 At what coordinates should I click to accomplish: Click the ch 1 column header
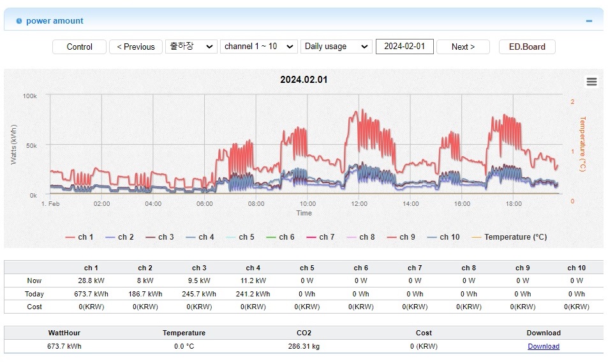point(91,268)
